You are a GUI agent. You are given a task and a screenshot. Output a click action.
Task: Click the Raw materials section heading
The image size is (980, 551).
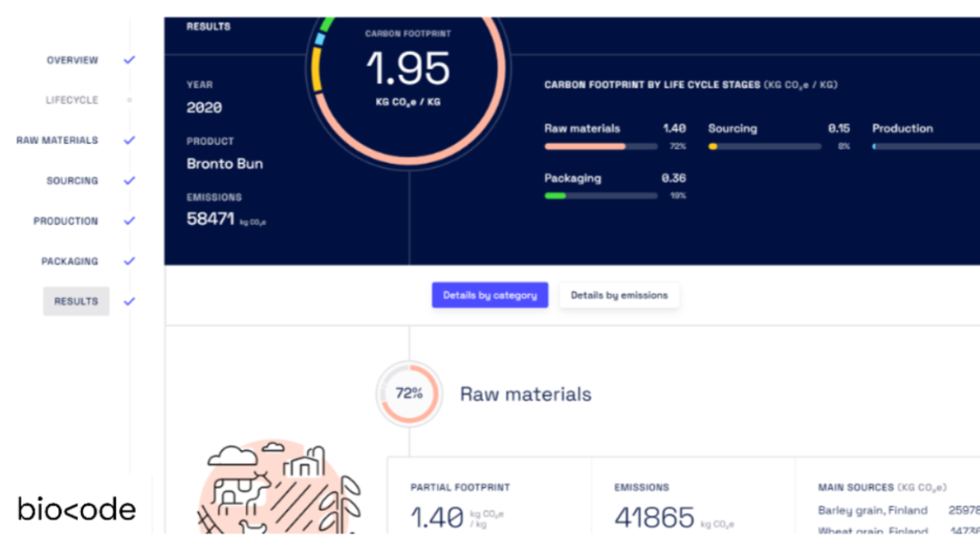pos(526,394)
